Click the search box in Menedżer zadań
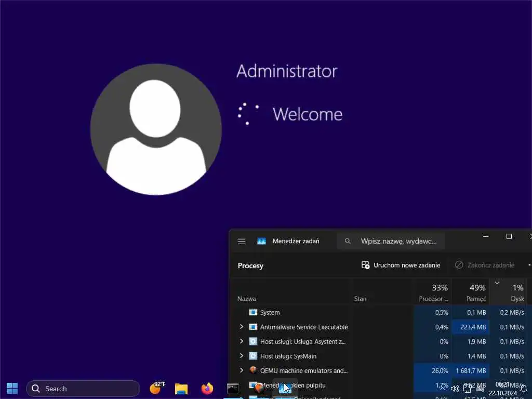532x399 pixels. coord(391,241)
